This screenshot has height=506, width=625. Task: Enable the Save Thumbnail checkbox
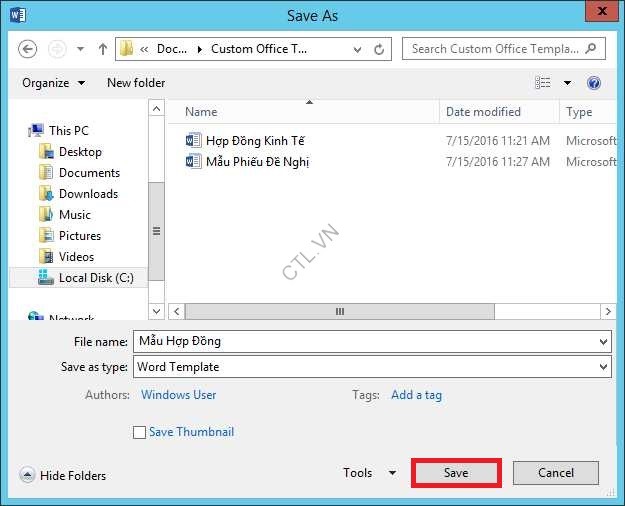coord(139,432)
